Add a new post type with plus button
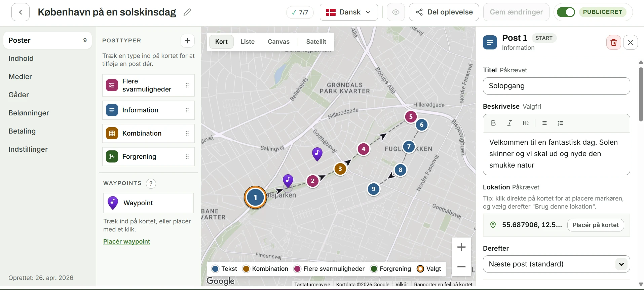Screen dimensions: 644x290 coord(188,41)
